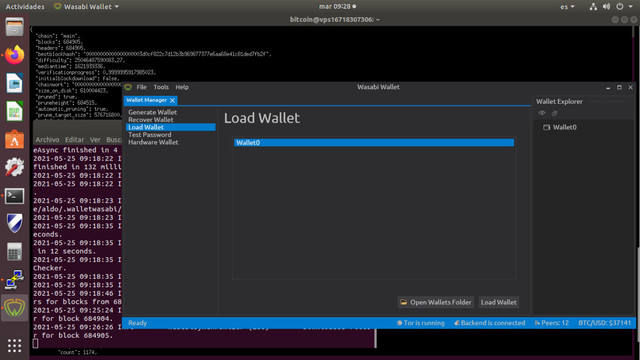Click the bitcoin@vps terminal window title
The height and width of the screenshot is (360, 640).
coord(335,20)
